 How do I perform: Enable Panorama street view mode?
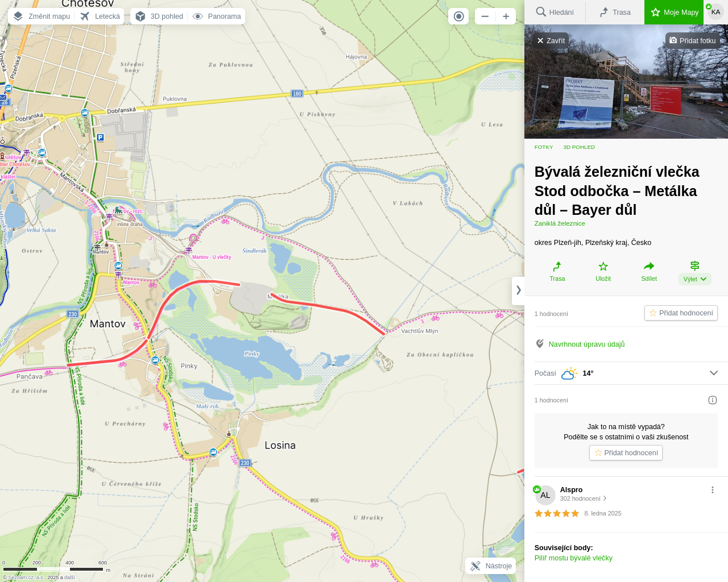(217, 16)
